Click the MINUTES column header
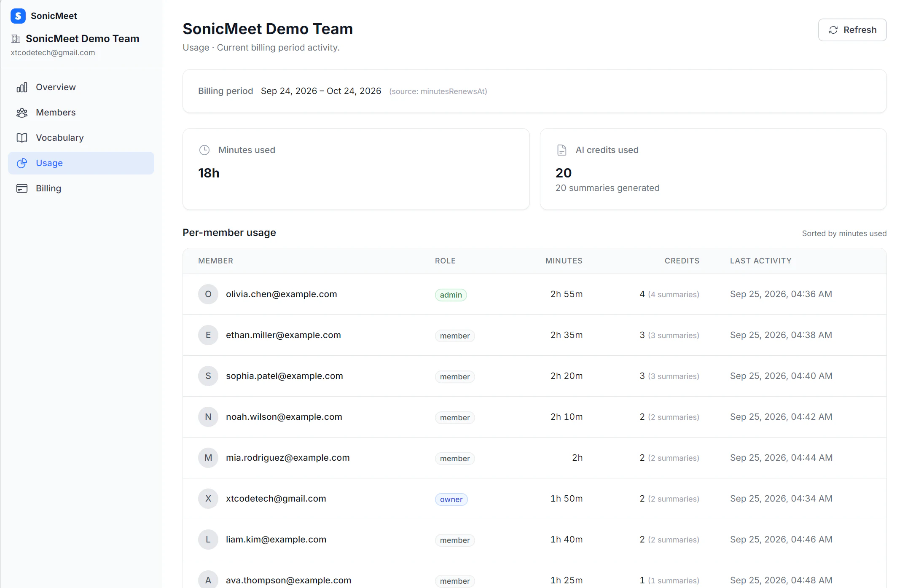 click(564, 261)
